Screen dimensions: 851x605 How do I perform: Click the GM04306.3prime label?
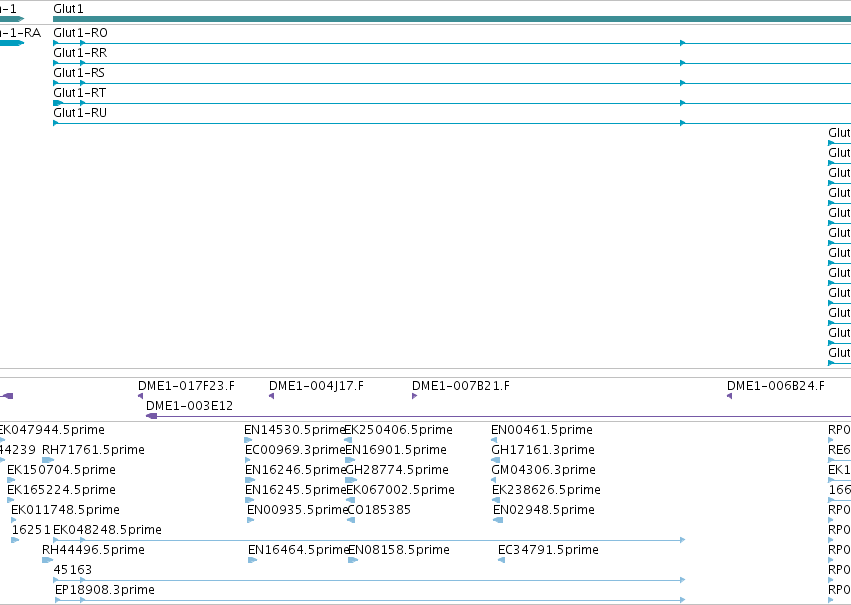(x=543, y=470)
